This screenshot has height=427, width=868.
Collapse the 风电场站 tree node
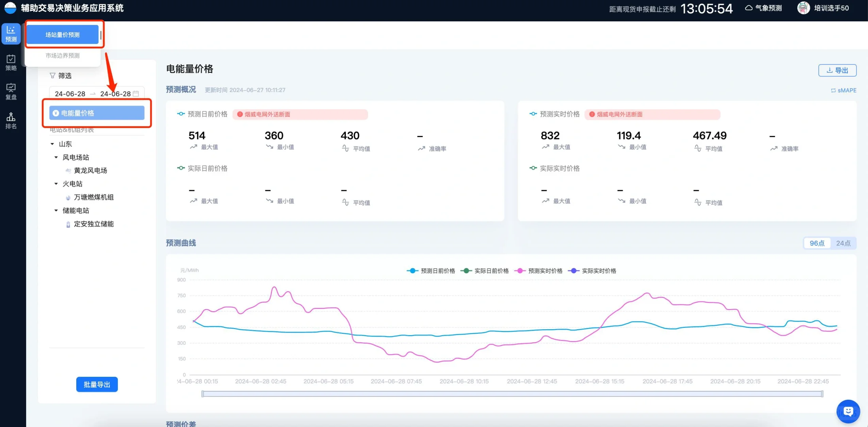click(x=56, y=157)
